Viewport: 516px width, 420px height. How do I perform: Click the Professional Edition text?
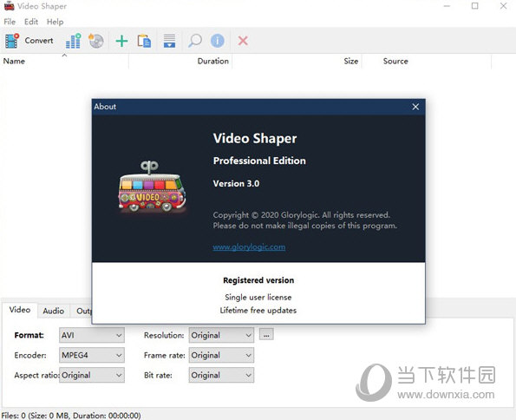259,161
